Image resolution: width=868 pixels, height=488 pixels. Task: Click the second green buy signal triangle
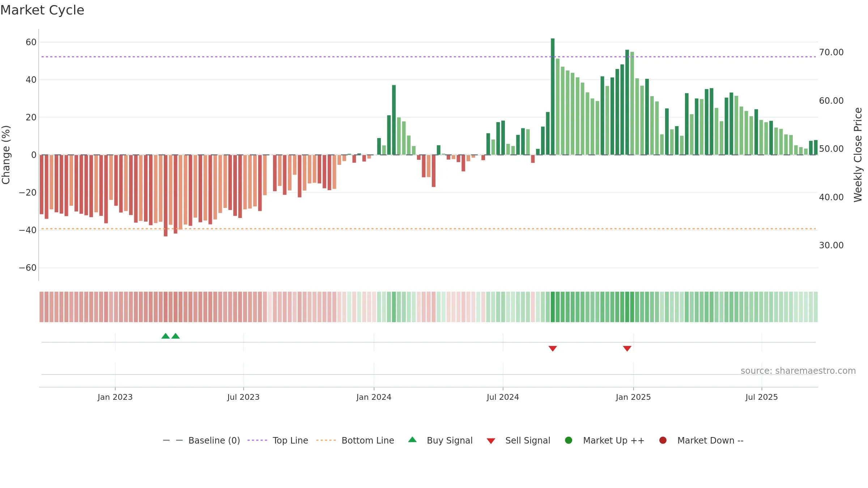[x=175, y=336]
